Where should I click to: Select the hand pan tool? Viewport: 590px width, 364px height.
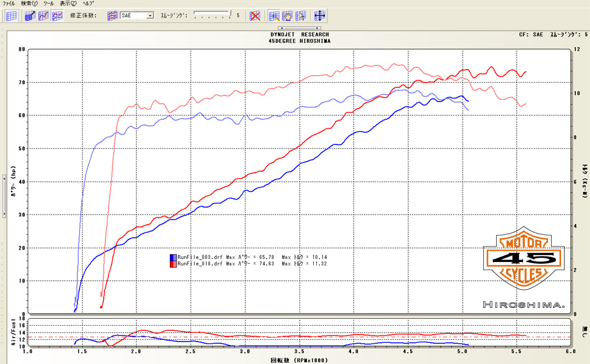coord(287,16)
